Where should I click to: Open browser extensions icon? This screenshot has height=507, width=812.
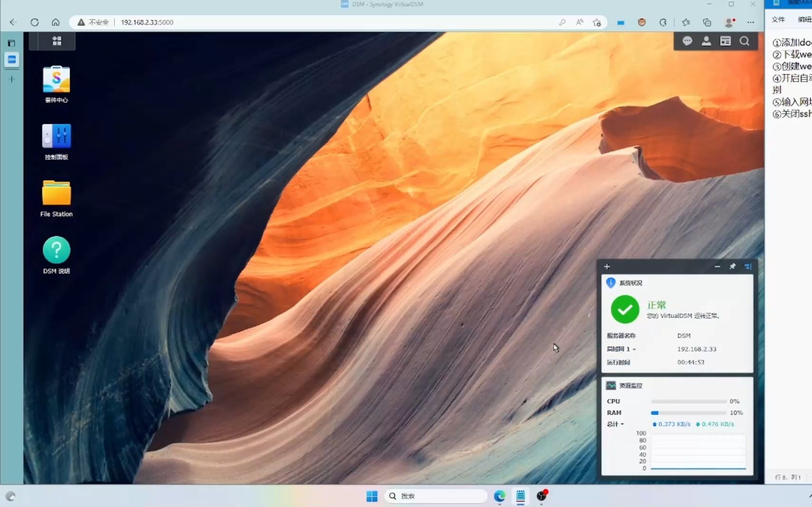pyautogui.click(x=663, y=22)
